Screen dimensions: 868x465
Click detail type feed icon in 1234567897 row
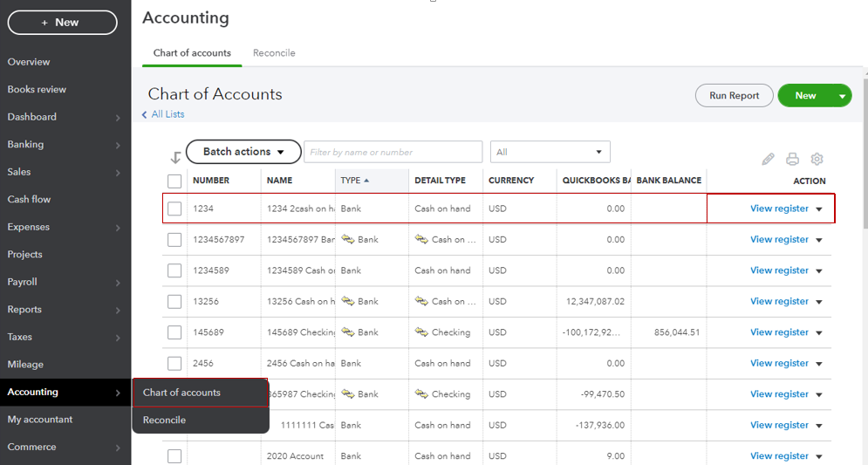(x=421, y=239)
